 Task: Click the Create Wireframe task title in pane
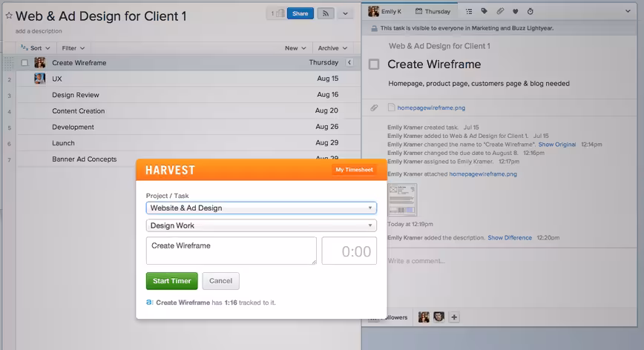tap(434, 65)
